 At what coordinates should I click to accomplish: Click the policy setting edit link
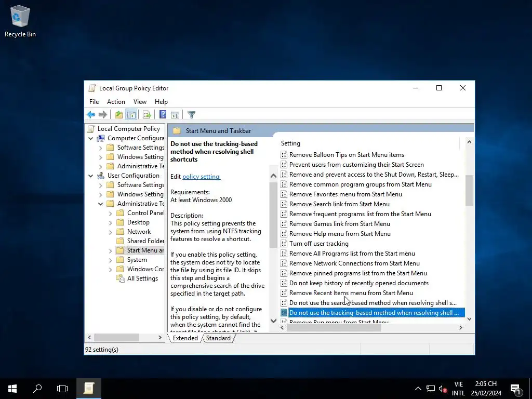tap(201, 177)
